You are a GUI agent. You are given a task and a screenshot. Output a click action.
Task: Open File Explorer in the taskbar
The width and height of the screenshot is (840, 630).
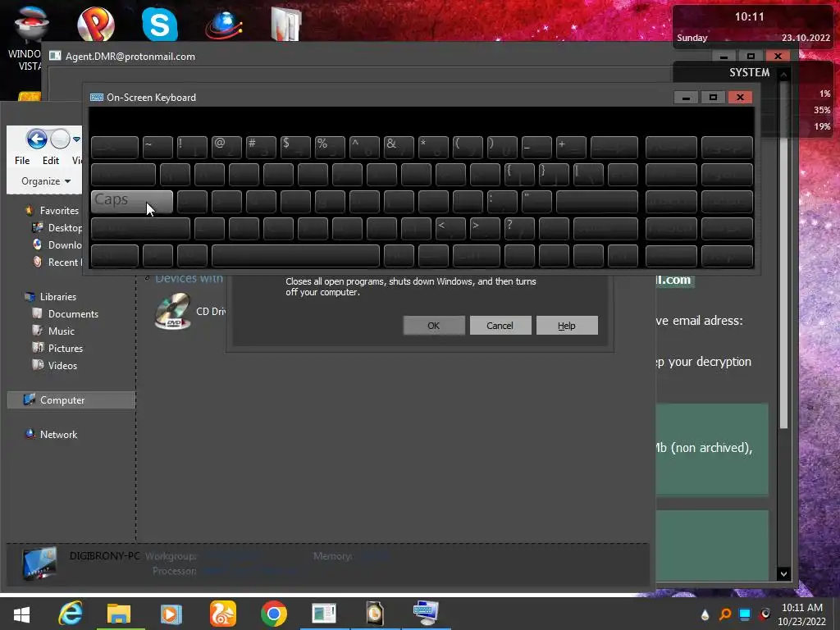click(119, 614)
